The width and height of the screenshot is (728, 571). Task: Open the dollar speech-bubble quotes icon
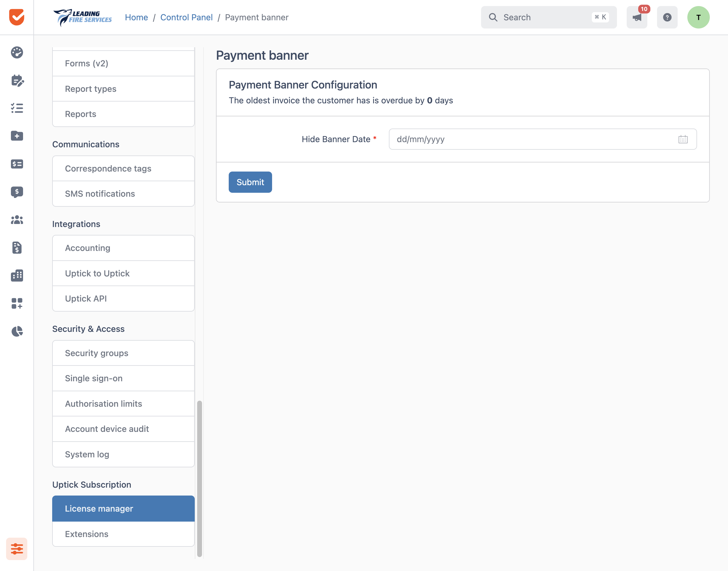tap(17, 192)
